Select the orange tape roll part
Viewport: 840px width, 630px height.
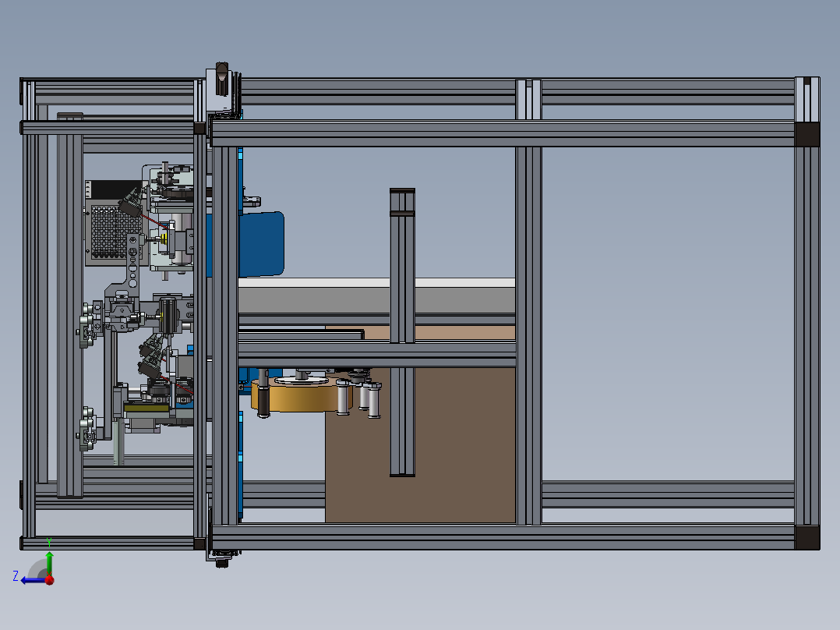pos(301,395)
